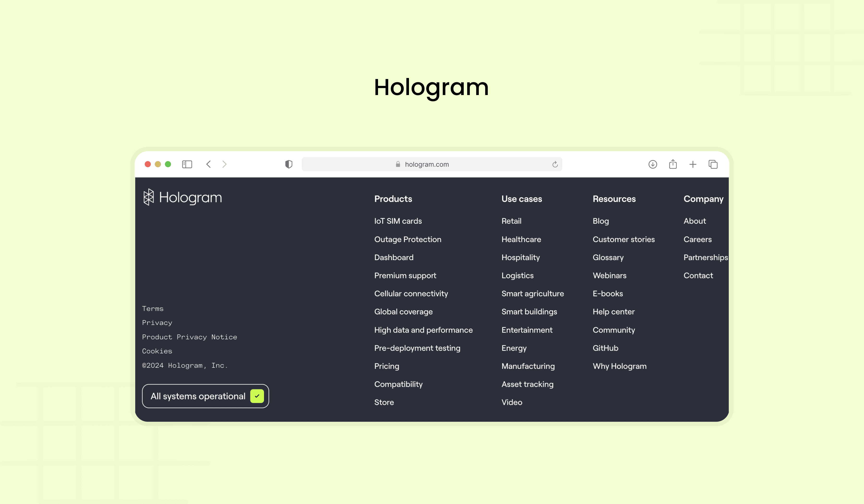Open the Blog link
This screenshot has width=864, height=504.
point(601,221)
